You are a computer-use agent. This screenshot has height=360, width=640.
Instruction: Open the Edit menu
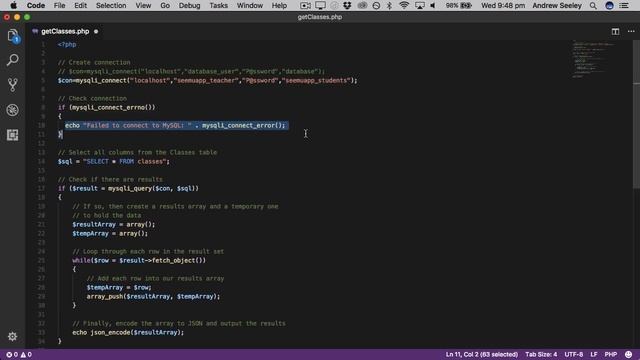[x=80, y=6]
